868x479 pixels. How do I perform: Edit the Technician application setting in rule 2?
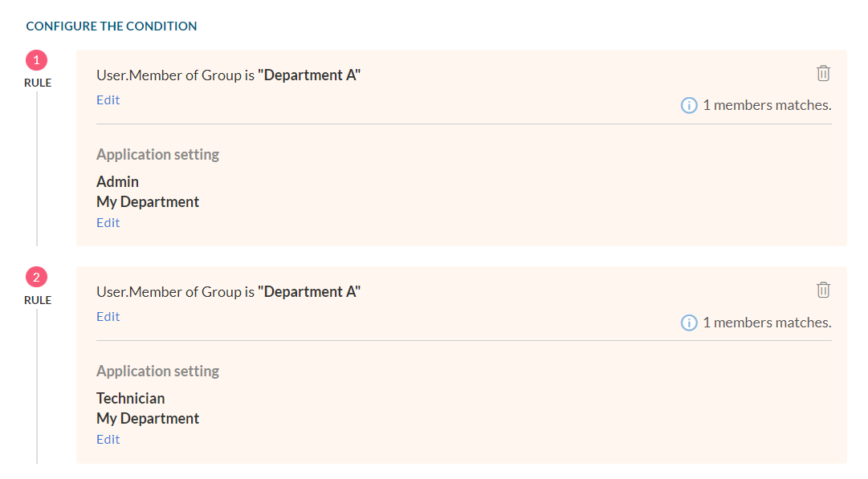pos(108,440)
